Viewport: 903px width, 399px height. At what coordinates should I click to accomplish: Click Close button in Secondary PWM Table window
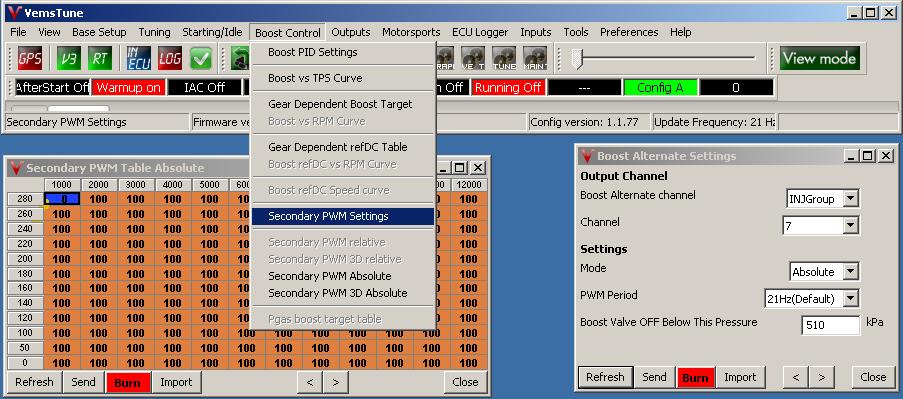tap(465, 382)
